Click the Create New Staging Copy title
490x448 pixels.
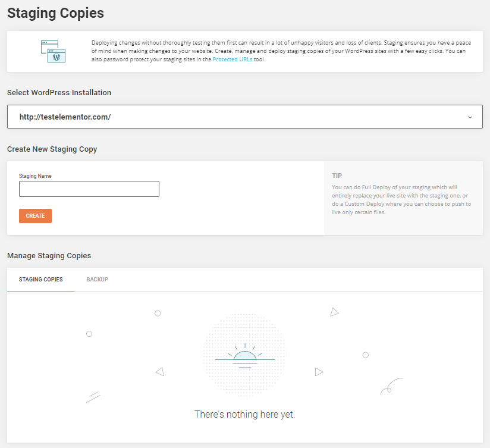[52, 149]
